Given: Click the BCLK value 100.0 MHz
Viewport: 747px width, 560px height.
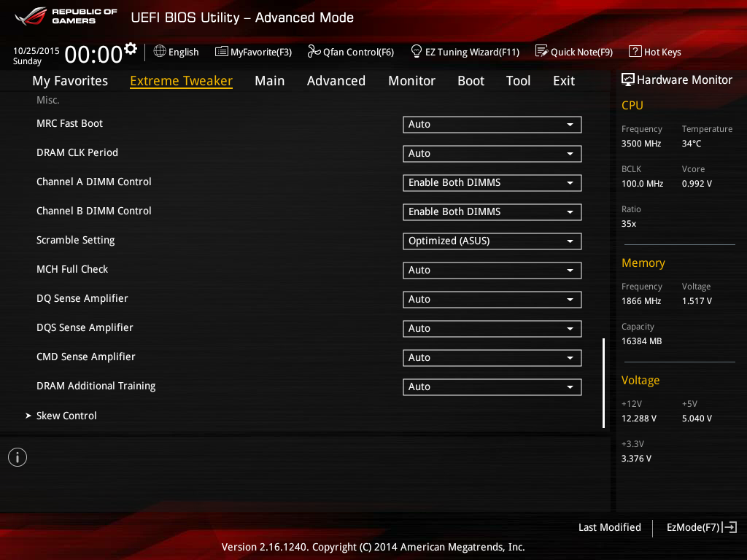Looking at the screenshot, I should pyautogui.click(x=642, y=183).
